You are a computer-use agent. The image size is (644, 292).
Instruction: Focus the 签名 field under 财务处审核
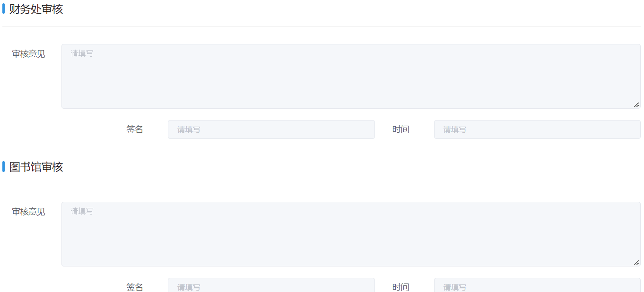(x=271, y=129)
